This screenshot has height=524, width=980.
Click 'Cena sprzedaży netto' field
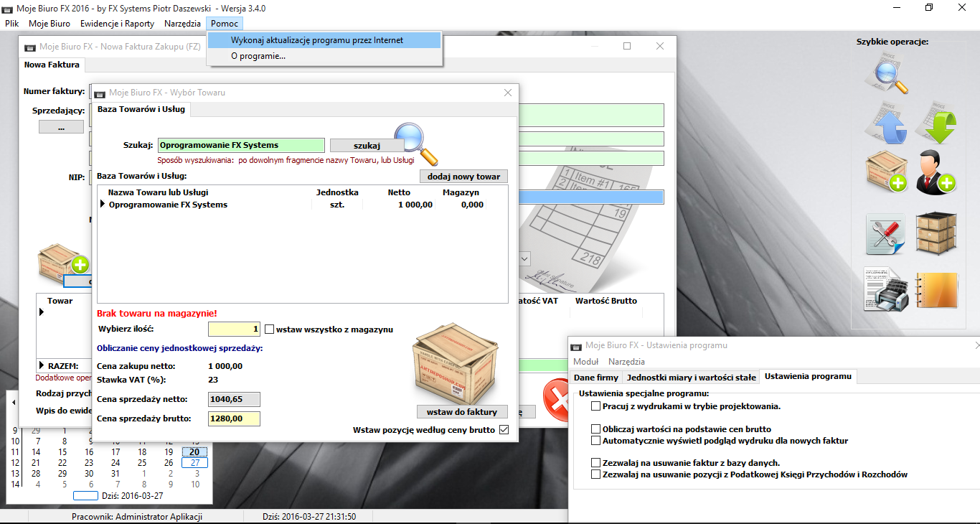tap(234, 399)
